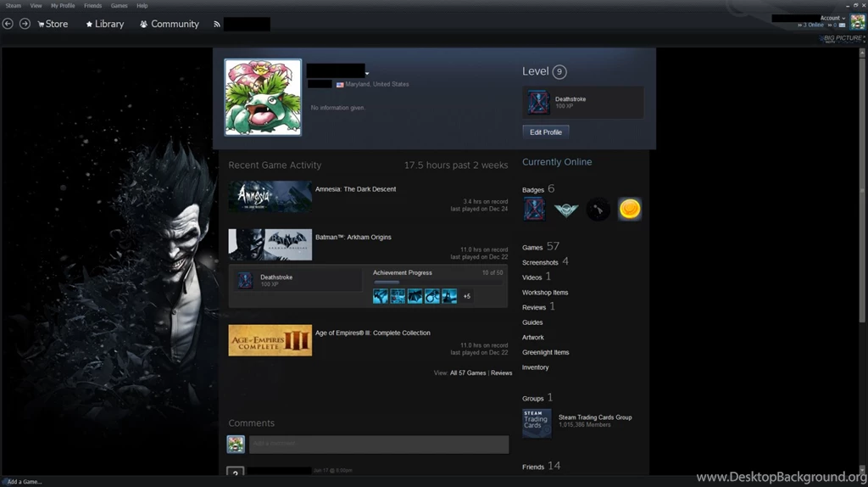The width and height of the screenshot is (868, 487).
Task: Click the Add a comment field
Action: (x=379, y=444)
